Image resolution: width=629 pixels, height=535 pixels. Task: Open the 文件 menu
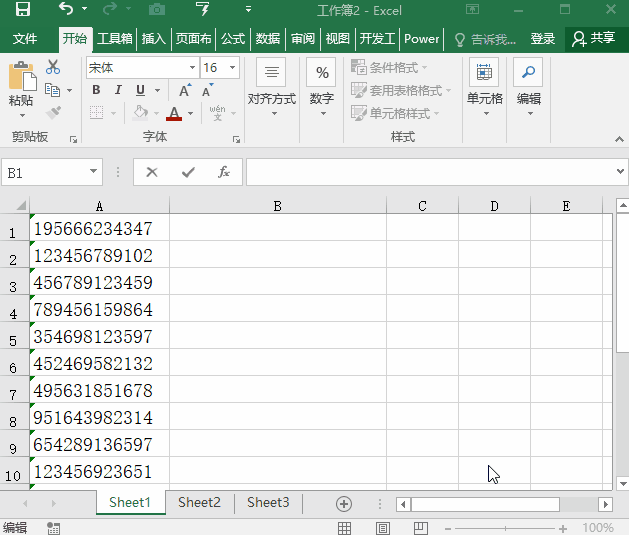tap(25, 39)
